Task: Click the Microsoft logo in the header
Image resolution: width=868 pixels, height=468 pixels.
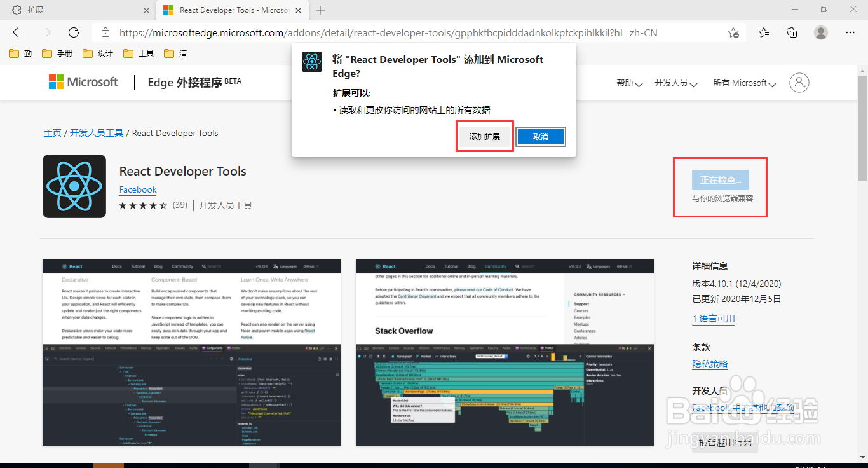Action: [83, 82]
